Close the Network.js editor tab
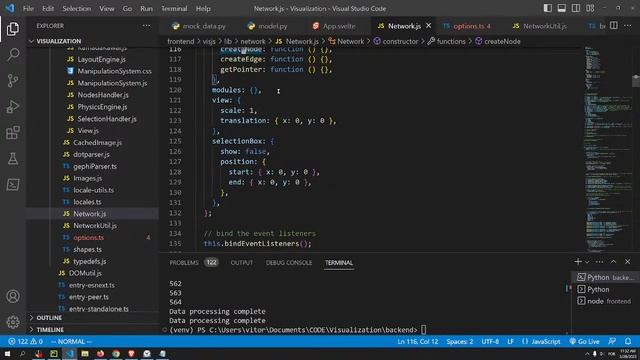 [429, 26]
